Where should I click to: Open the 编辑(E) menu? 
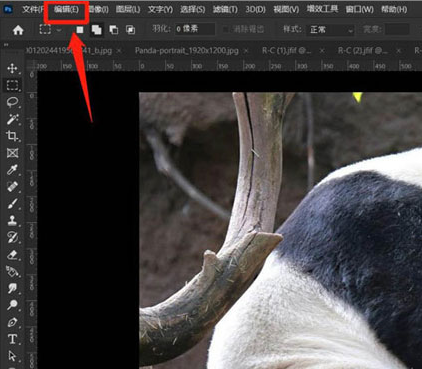66,9
